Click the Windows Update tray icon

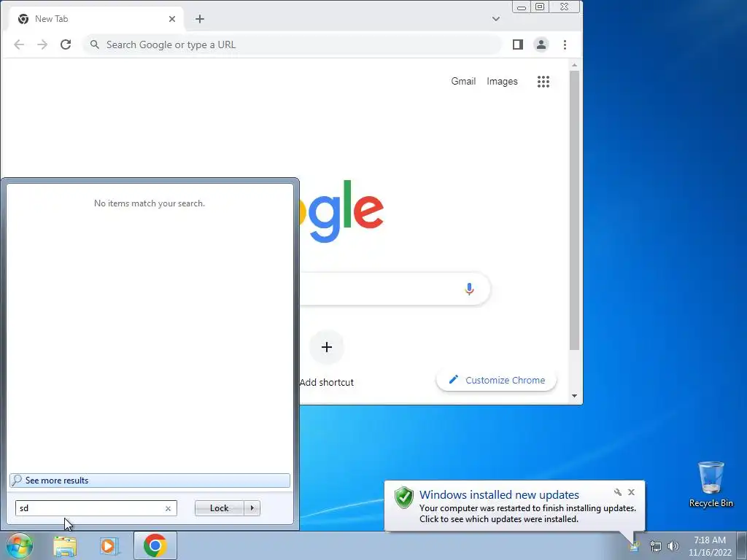tap(635, 546)
